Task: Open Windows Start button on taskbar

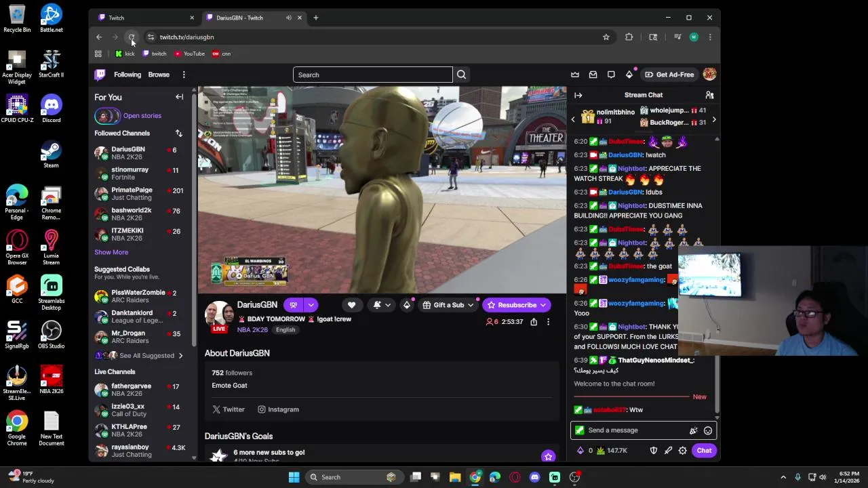Action: click(x=294, y=477)
